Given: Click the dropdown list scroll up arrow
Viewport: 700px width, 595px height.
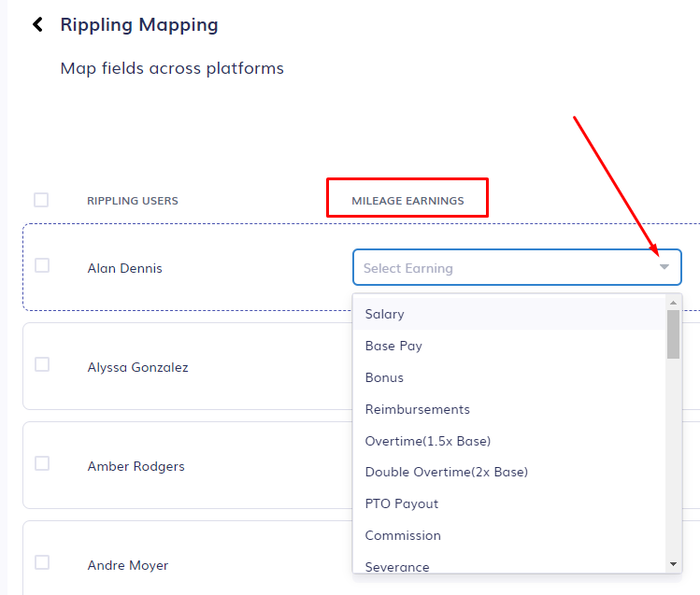Looking at the screenshot, I should click(673, 303).
